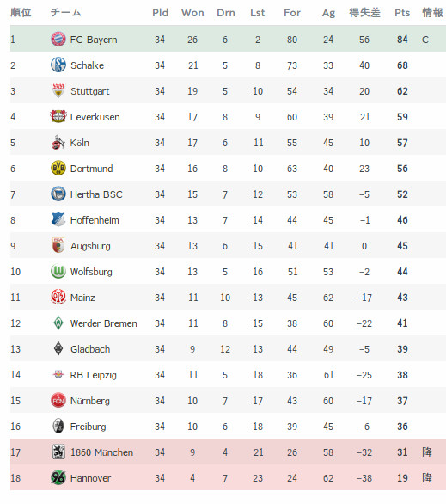Click the Dortmund BVB logo
Image resolution: width=446 pixels, height=504 pixels.
coord(58,168)
